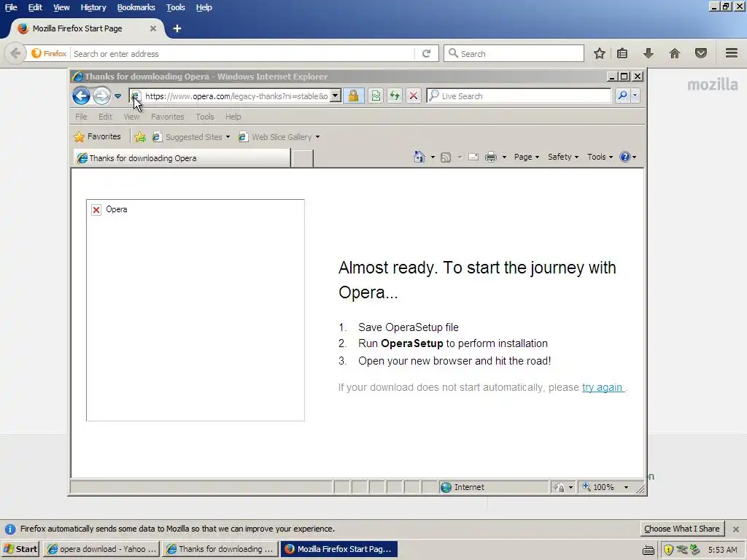Click Firefox reload page icon
Viewport: 747px width, 560px height.
[426, 53]
